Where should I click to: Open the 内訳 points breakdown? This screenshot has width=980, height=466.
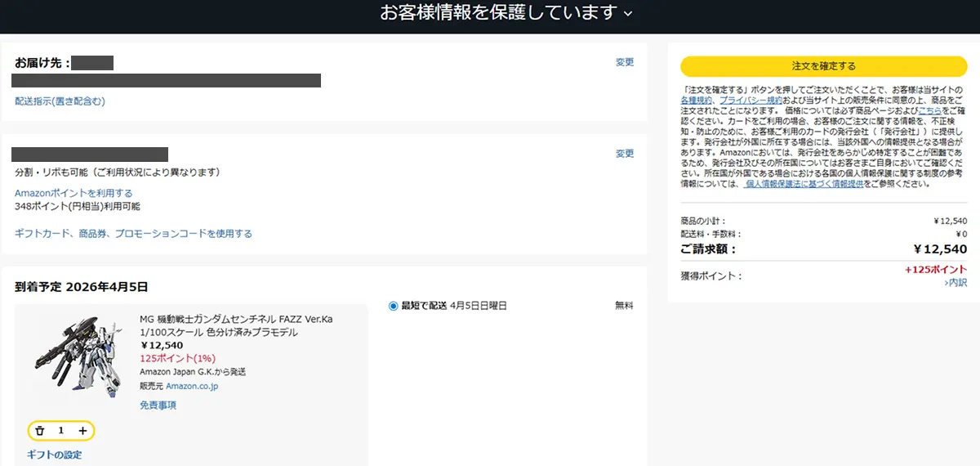point(955,283)
